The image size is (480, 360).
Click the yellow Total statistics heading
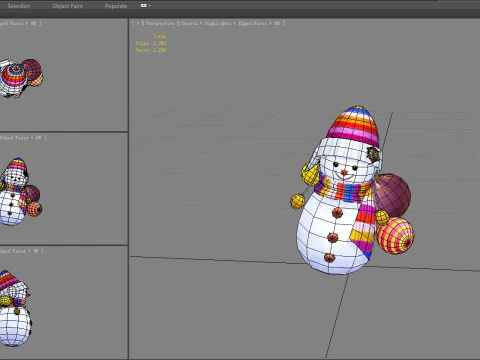(x=159, y=36)
